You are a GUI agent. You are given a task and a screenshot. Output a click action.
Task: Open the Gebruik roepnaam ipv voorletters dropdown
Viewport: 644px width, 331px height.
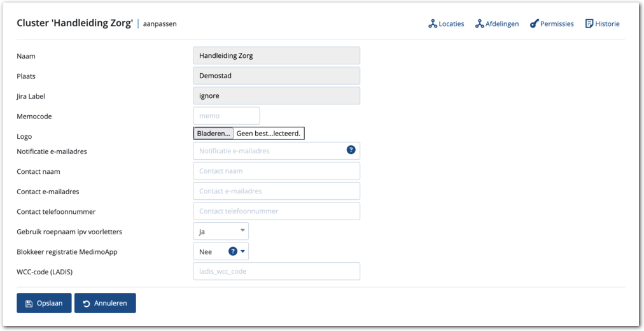[220, 232]
